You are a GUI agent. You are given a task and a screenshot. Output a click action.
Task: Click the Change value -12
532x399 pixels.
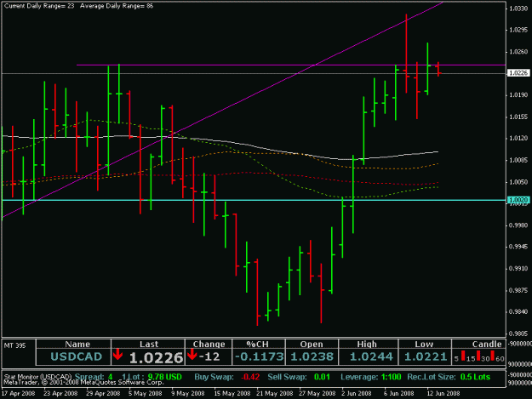[209, 356]
